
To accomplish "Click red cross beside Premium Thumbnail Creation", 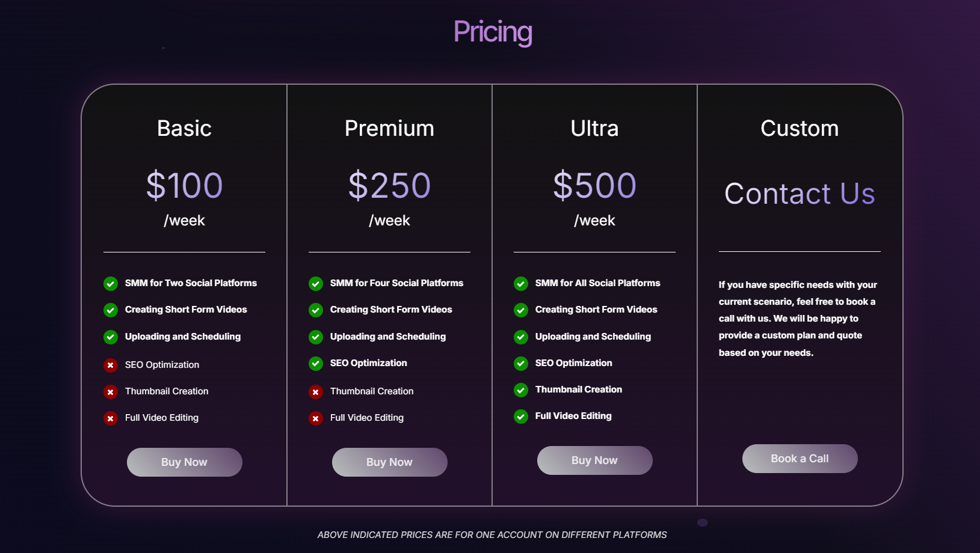I will tap(316, 392).
